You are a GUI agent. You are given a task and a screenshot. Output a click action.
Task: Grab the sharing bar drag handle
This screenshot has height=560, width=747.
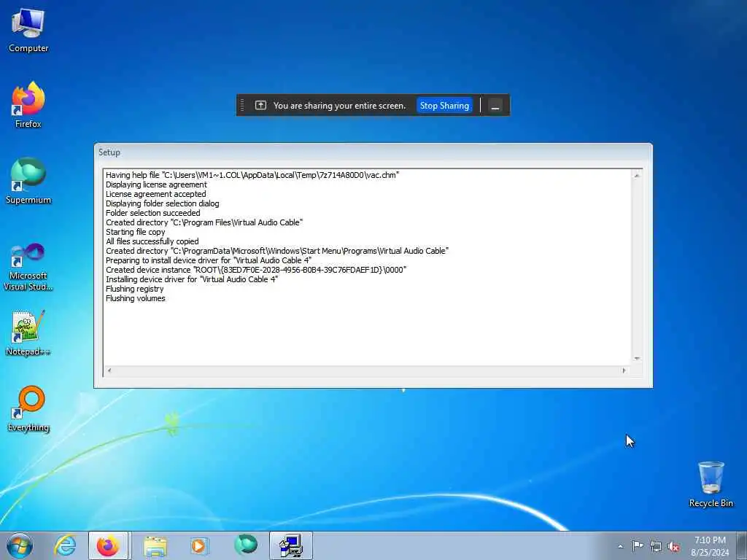pos(242,105)
